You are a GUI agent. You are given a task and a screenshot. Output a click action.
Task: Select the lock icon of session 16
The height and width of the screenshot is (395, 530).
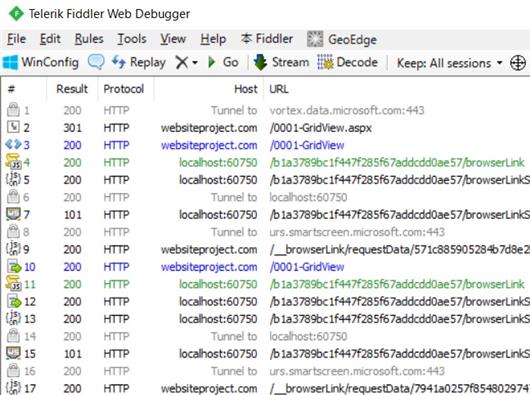pyautogui.click(x=13, y=370)
